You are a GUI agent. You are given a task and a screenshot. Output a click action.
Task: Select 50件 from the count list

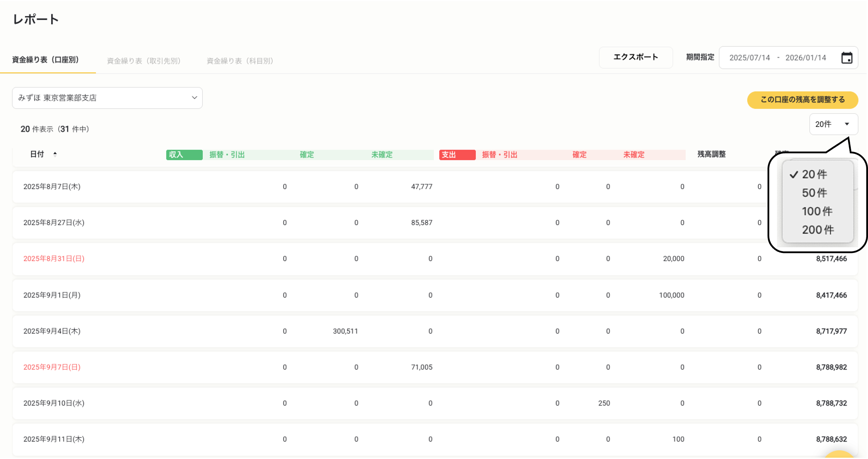click(814, 193)
